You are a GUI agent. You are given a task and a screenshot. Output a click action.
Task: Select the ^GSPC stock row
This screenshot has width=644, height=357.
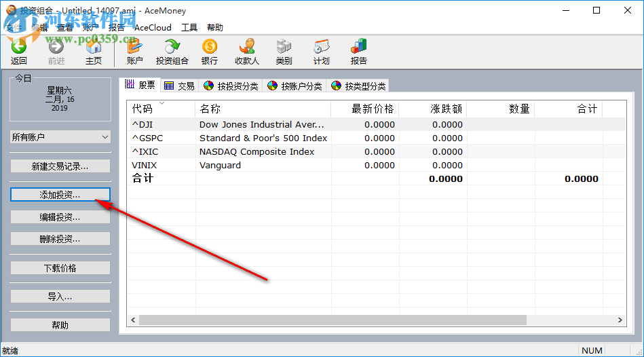coord(376,138)
